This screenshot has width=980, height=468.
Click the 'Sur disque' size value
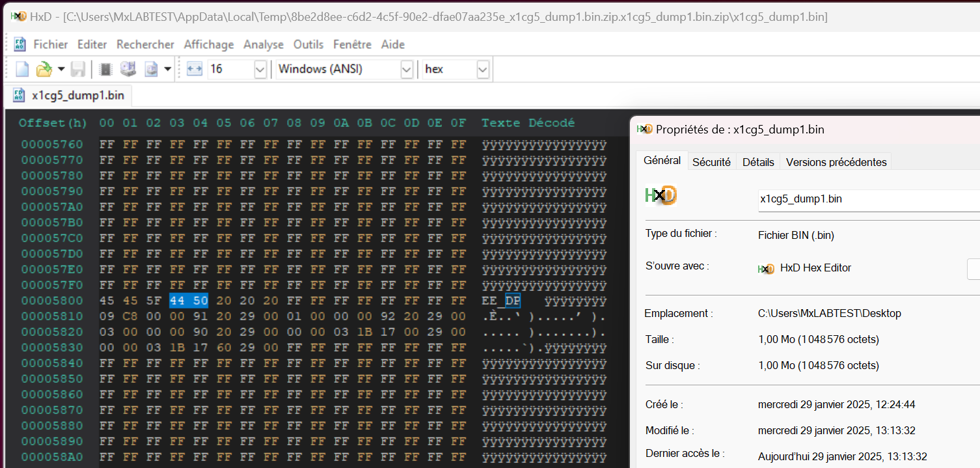(819, 366)
